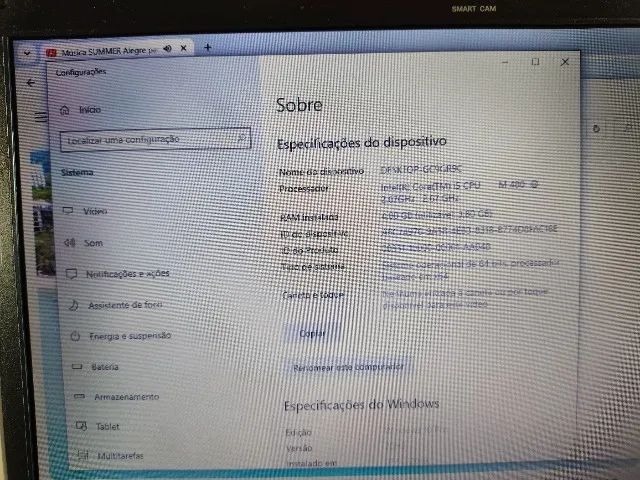Image resolution: width=640 pixels, height=480 pixels.
Task: Select the Especificações do dispositivo heading
Action: (x=362, y=142)
